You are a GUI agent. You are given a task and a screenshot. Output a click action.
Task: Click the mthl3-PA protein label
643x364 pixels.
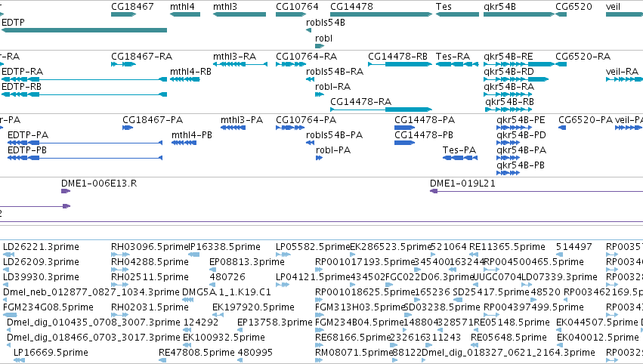pos(242,119)
